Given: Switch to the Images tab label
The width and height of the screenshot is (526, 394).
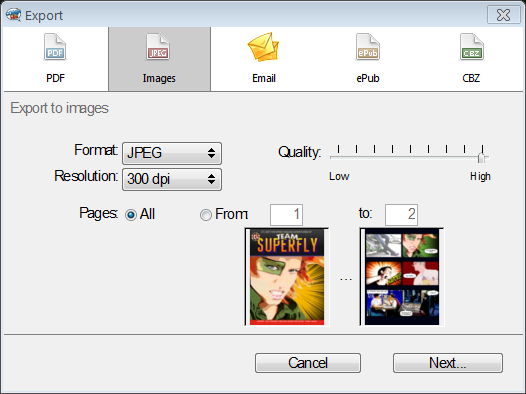Looking at the screenshot, I should pos(159,78).
